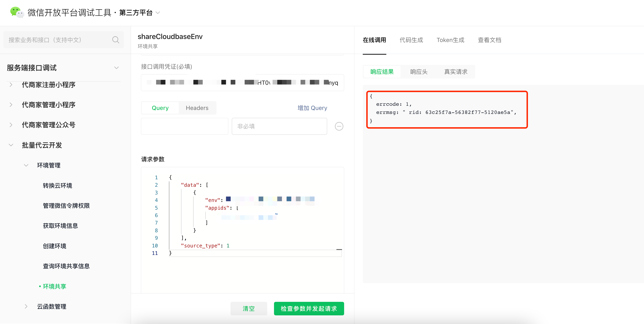644x324 pixels.
Task: Collapse the 服务端接口调试 section
Action: pos(116,68)
